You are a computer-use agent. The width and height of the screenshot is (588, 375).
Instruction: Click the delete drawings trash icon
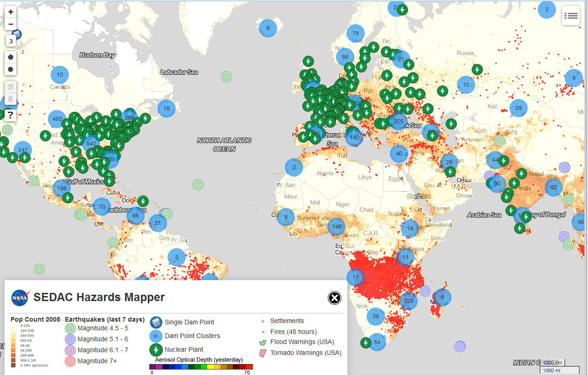point(10,99)
